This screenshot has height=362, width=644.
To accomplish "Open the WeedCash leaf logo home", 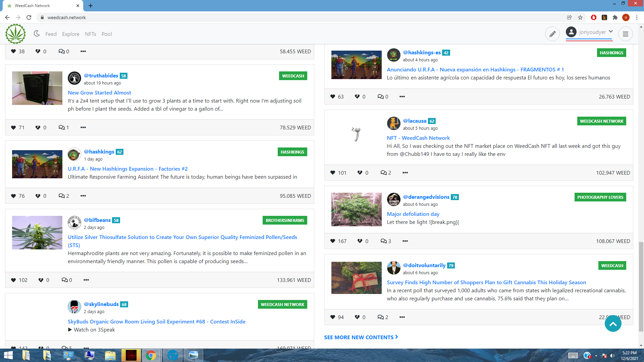I will pyautogui.click(x=15, y=34).
